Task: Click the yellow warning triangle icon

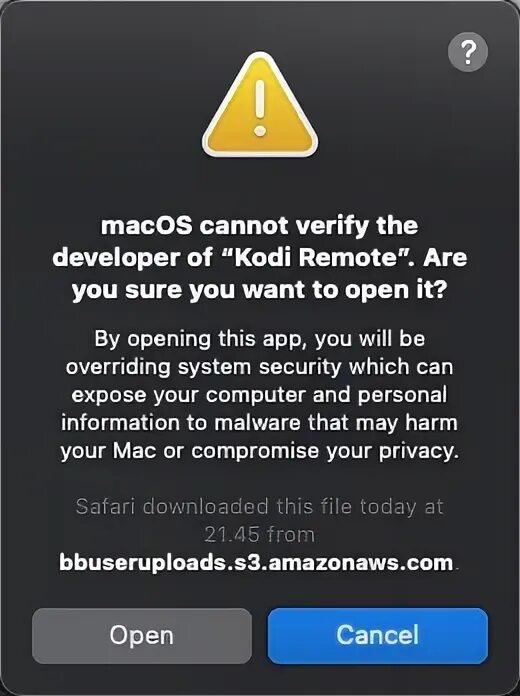Action: 260,105
